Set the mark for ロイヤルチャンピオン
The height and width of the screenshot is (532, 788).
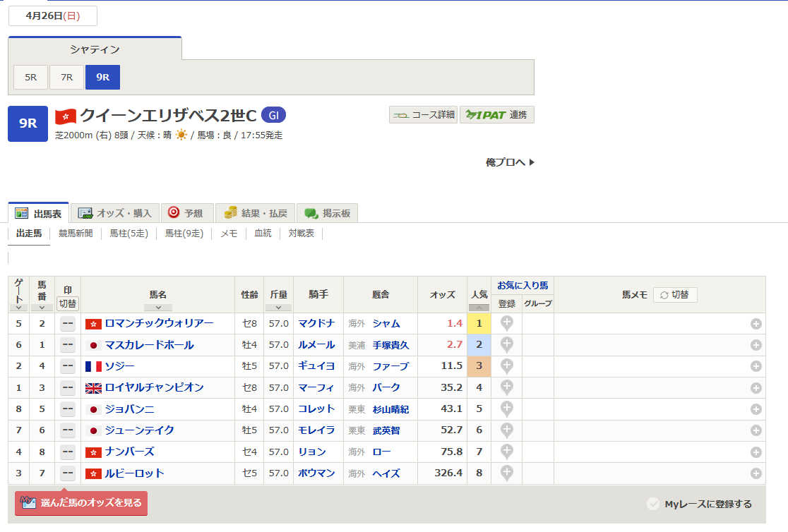pos(67,388)
